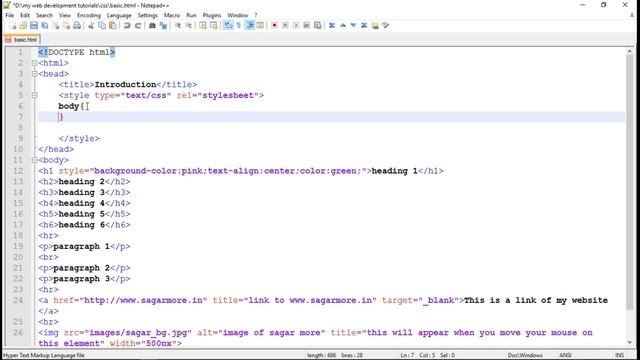640x360 pixels.
Task: Click the blue down-arrow plugin icon
Action: pos(353,26)
